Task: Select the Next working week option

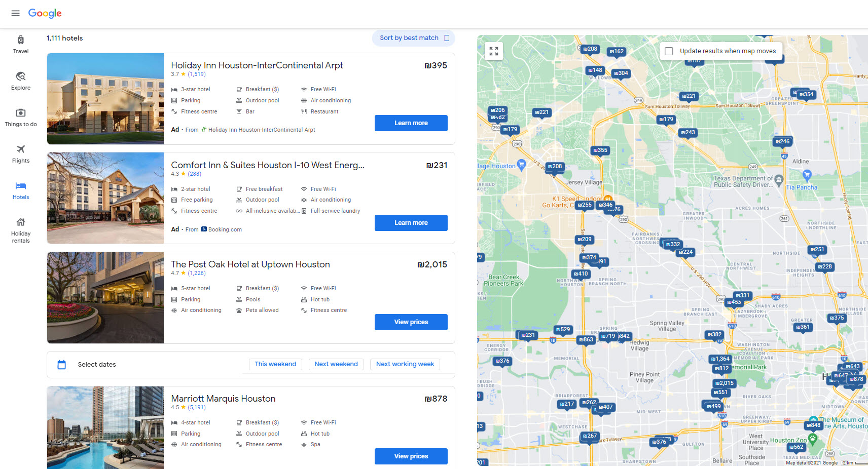Action: point(405,364)
